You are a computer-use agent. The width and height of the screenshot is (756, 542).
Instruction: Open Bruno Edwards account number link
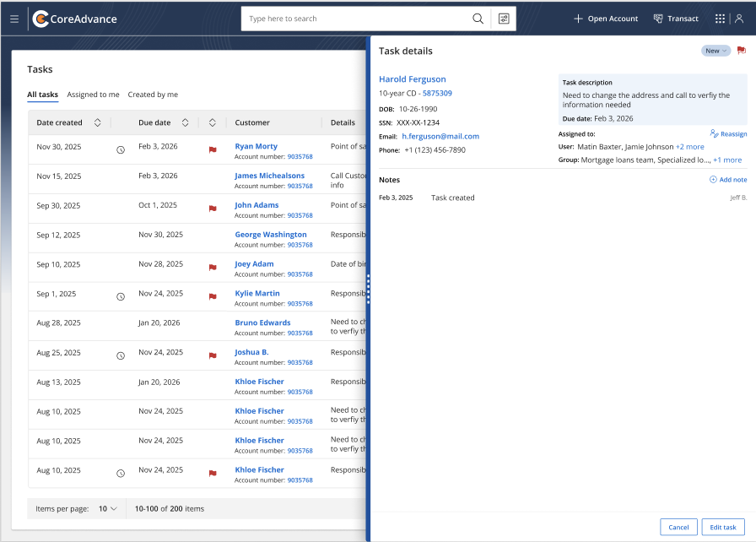300,333
